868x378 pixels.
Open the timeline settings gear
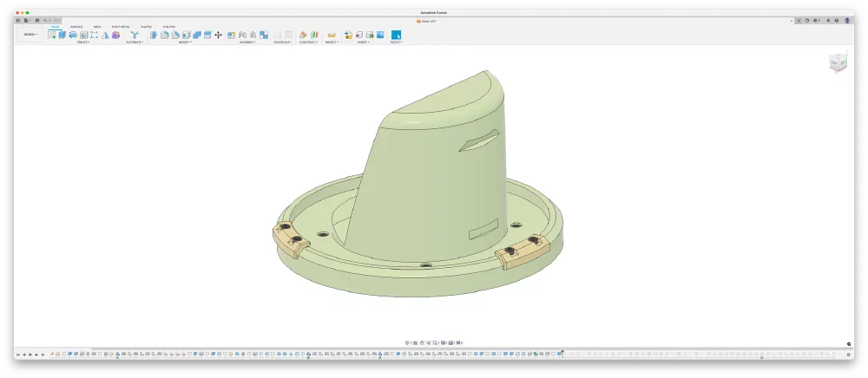[x=849, y=355]
